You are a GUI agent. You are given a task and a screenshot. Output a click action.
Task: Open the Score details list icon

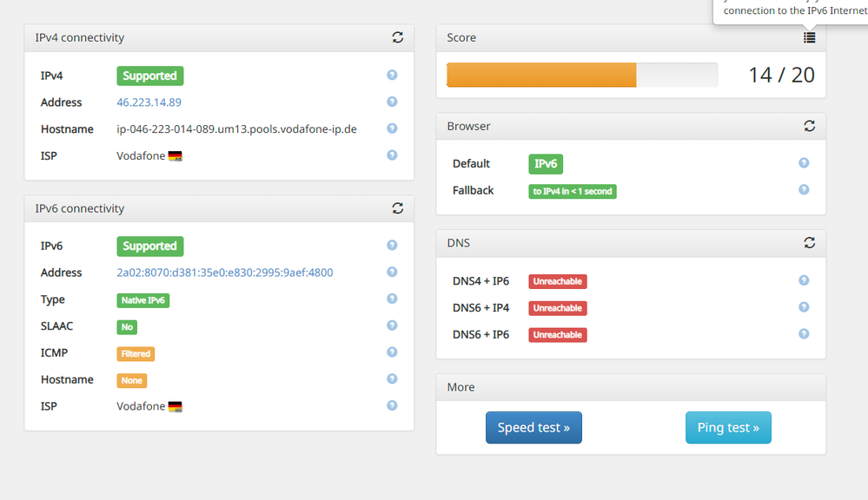[810, 37]
